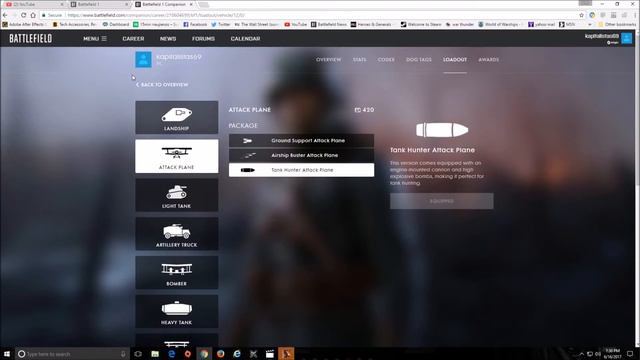
Task: Open Forums in top navigation
Action: [x=203, y=38]
